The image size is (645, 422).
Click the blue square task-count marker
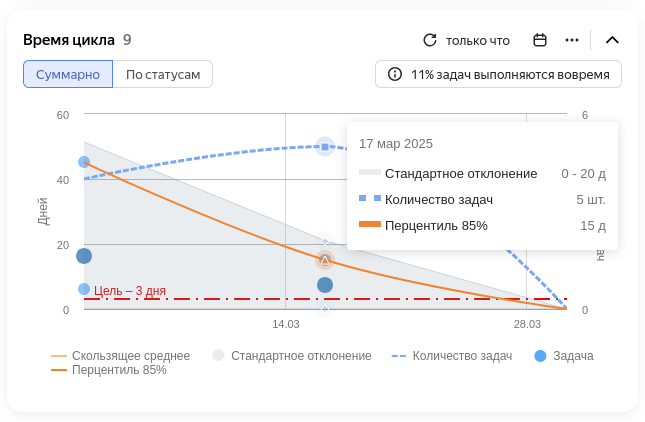point(325,147)
